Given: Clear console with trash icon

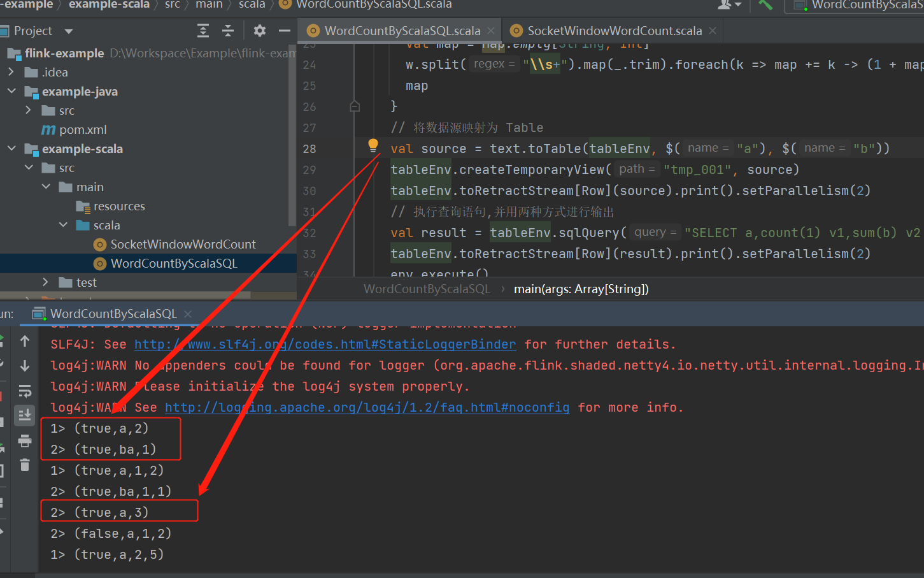Looking at the screenshot, I should click(x=25, y=465).
